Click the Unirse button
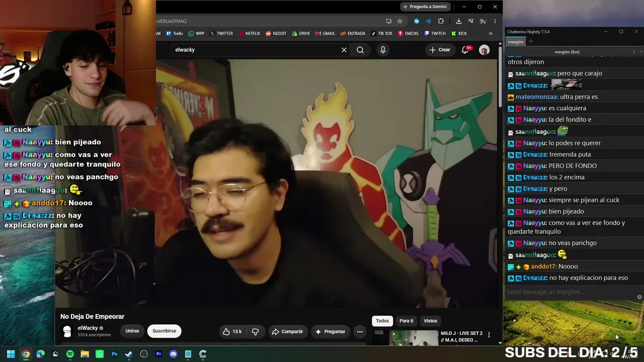Screen dimensions: 644x362 pyautogui.click(x=132, y=331)
